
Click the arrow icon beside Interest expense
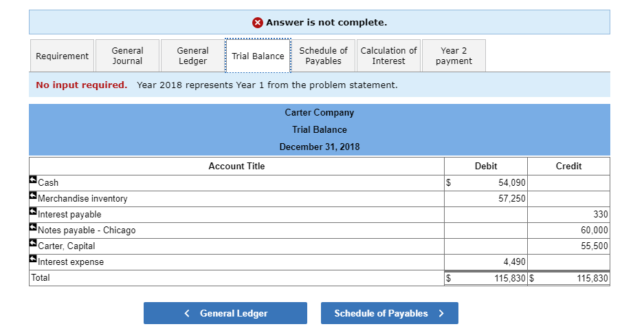pos(33,259)
